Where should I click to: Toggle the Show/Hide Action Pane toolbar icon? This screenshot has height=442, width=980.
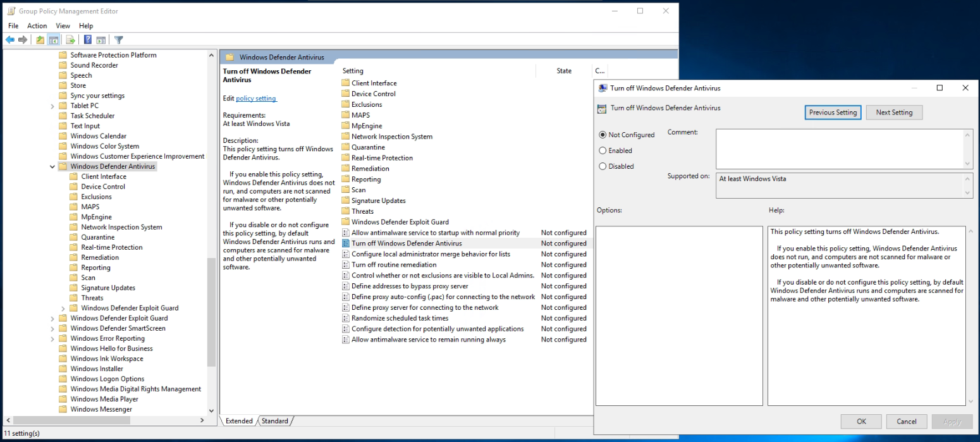[x=101, y=40]
